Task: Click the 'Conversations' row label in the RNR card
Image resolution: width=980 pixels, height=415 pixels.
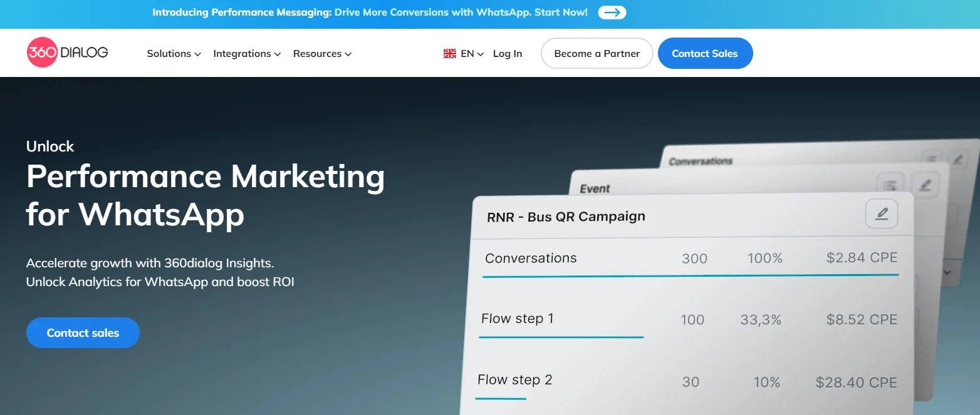Action: tap(531, 258)
